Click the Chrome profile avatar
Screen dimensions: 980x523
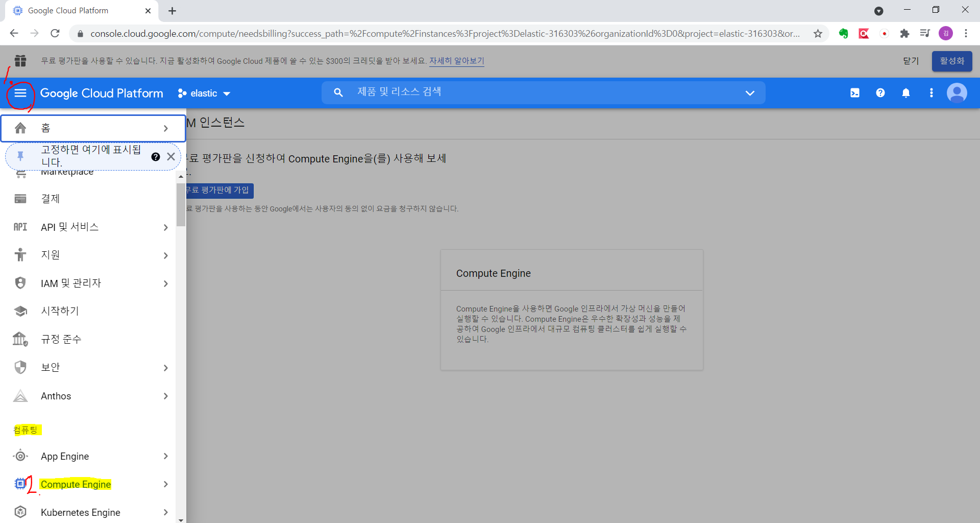pos(946,34)
